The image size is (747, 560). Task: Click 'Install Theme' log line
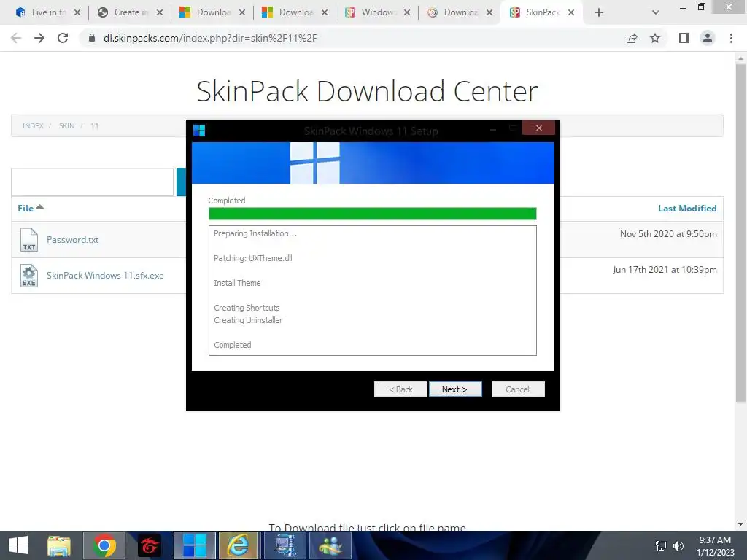point(237,283)
